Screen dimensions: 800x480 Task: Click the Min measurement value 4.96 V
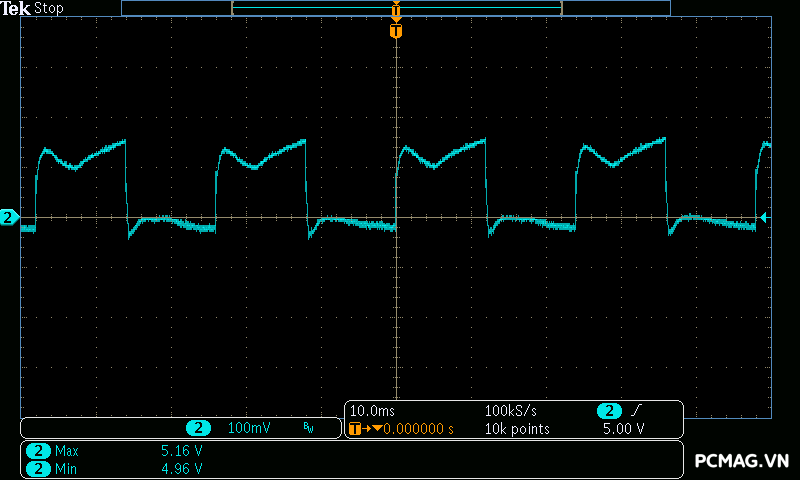[181, 468]
